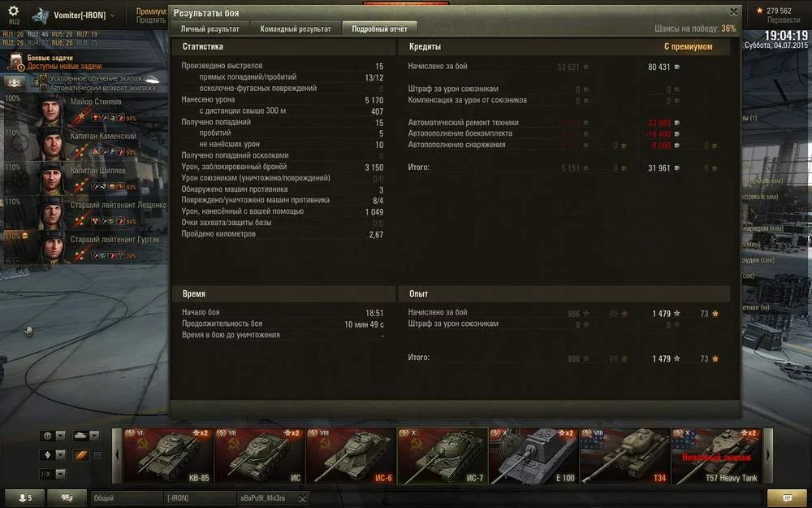Click Шансы на победу 36% text
This screenshot has height=508, width=812.
point(695,28)
